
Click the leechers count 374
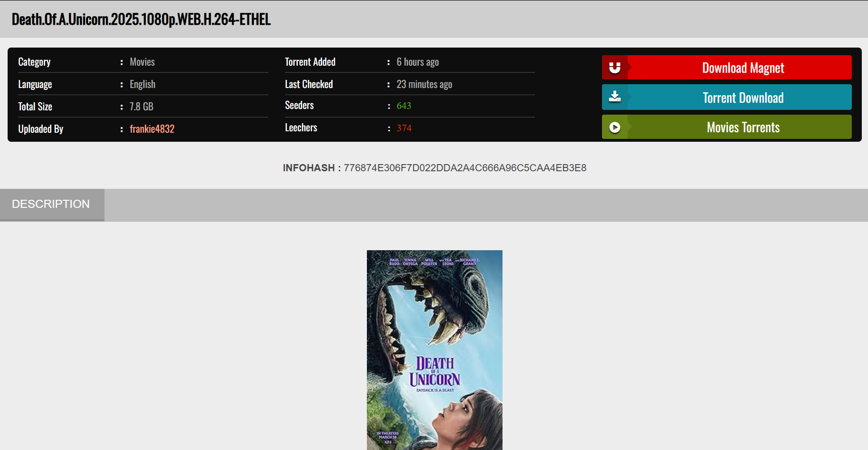[x=404, y=128]
